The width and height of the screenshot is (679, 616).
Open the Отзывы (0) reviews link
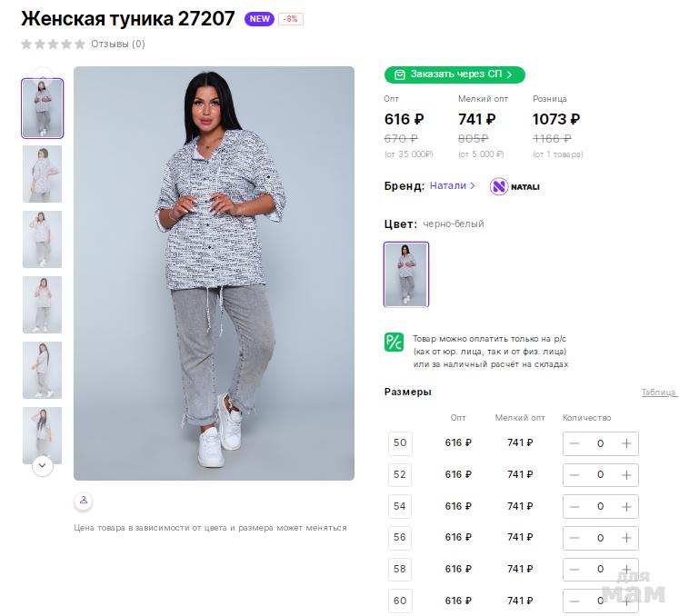tap(117, 44)
